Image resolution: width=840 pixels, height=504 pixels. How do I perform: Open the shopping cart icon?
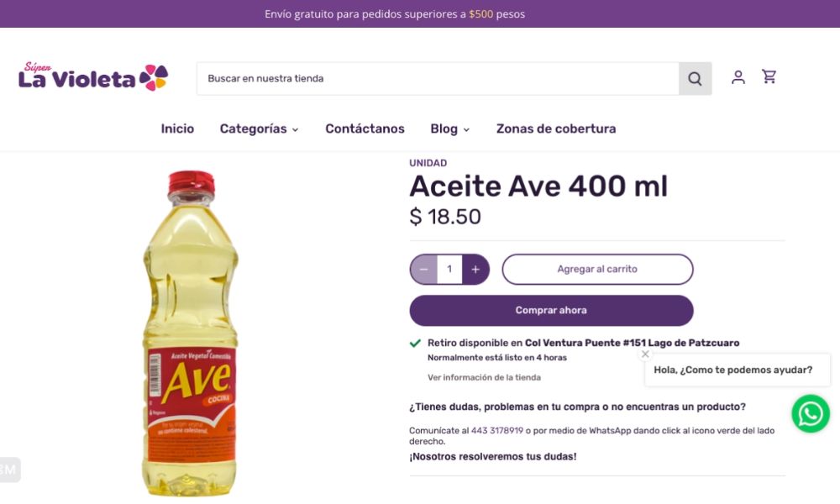click(769, 77)
